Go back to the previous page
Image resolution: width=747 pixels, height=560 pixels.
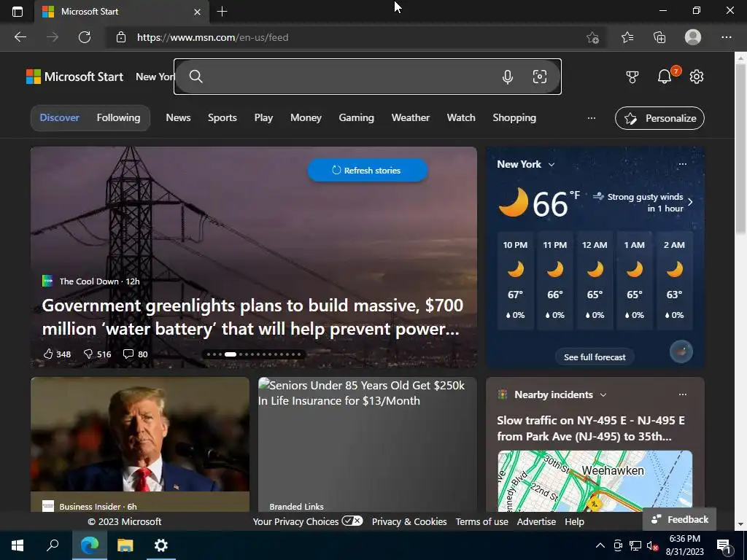tap(20, 37)
